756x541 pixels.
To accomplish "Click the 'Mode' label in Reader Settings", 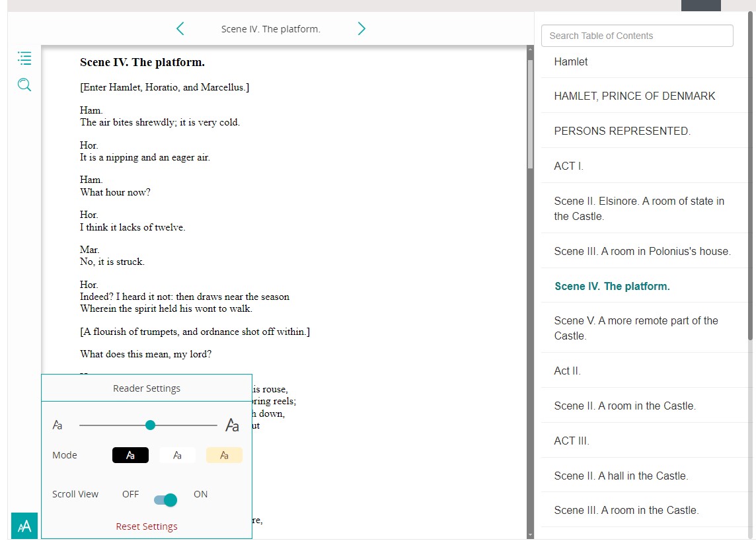I will [x=65, y=455].
